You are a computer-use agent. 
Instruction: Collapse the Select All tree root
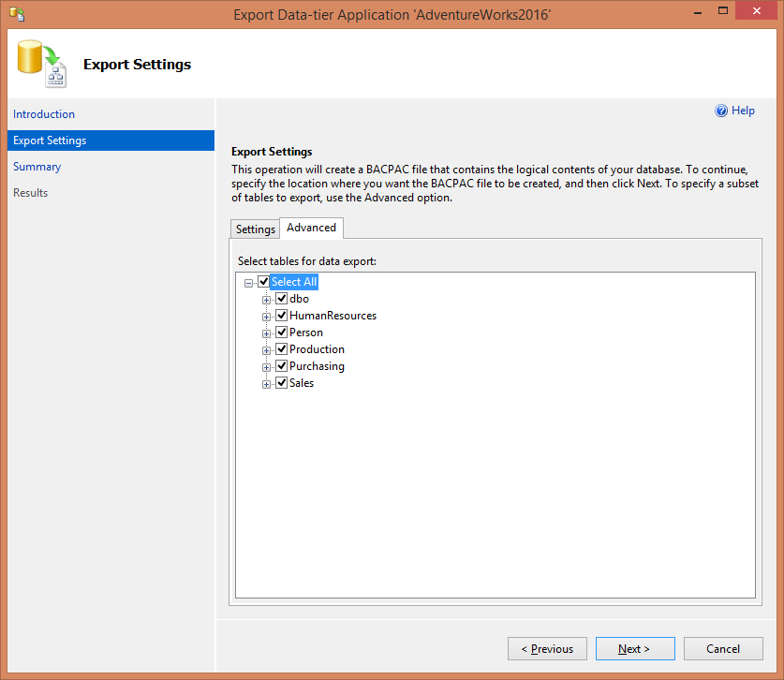248,283
